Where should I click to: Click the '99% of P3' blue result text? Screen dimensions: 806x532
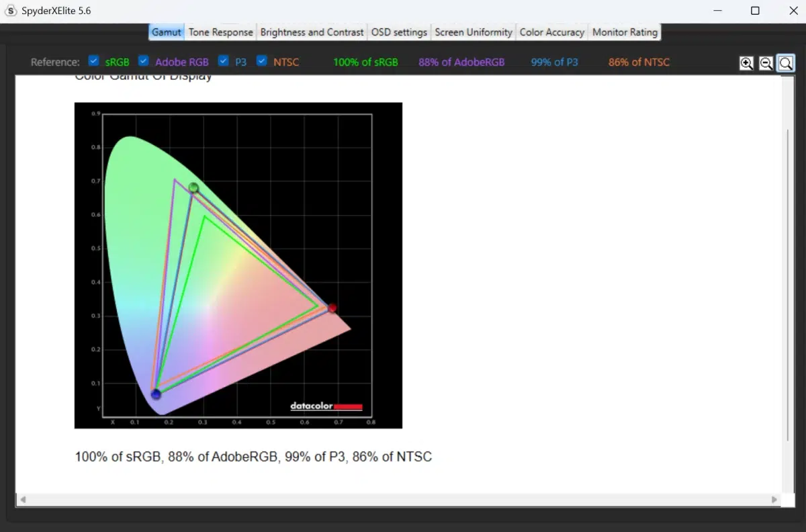click(554, 62)
